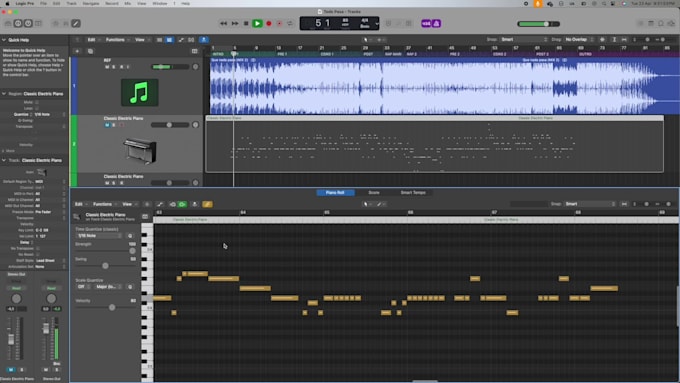The image size is (680, 383).
Task: Click the yellow Collapse Mode button in Piano Roll
Action: point(207,204)
